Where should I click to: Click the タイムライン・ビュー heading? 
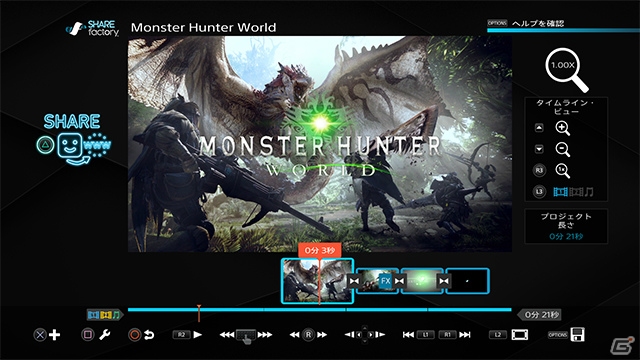[566, 107]
